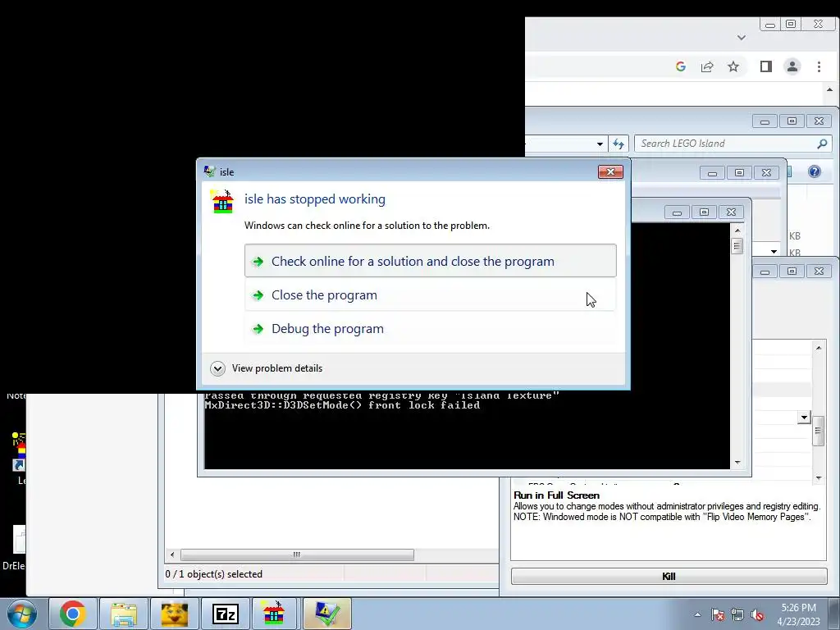Screen dimensions: 840x630
Task: Open Chrome's tab search chevron
Action: click(x=742, y=38)
